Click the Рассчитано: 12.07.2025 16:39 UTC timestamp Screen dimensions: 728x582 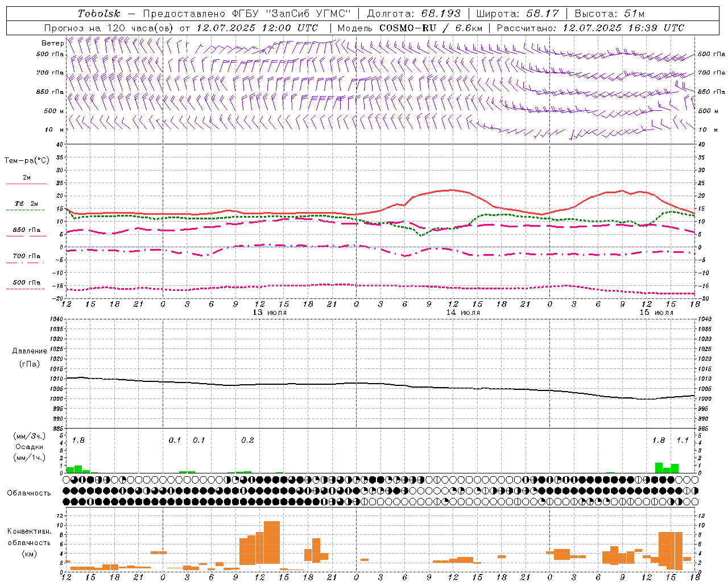[590, 28]
